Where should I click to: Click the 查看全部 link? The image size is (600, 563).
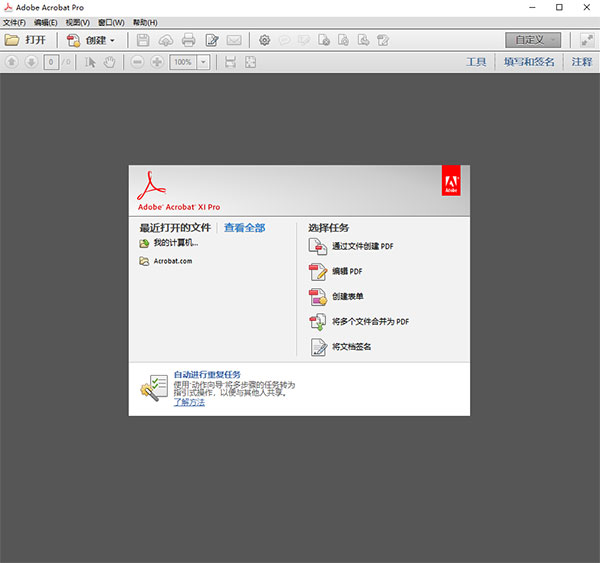(245, 228)
